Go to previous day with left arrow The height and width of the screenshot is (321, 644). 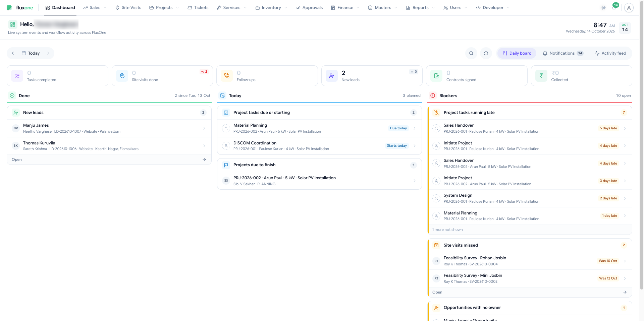click(x=13, y=53)
